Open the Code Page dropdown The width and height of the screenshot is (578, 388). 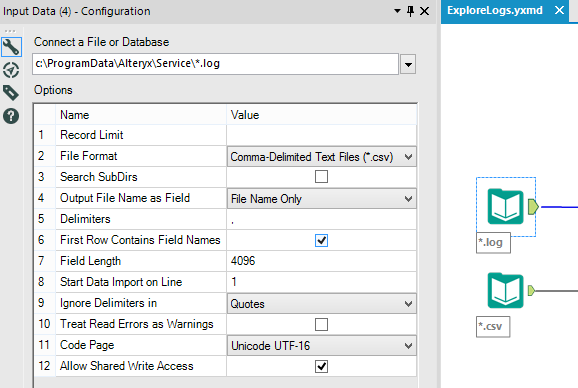point(321,345)
